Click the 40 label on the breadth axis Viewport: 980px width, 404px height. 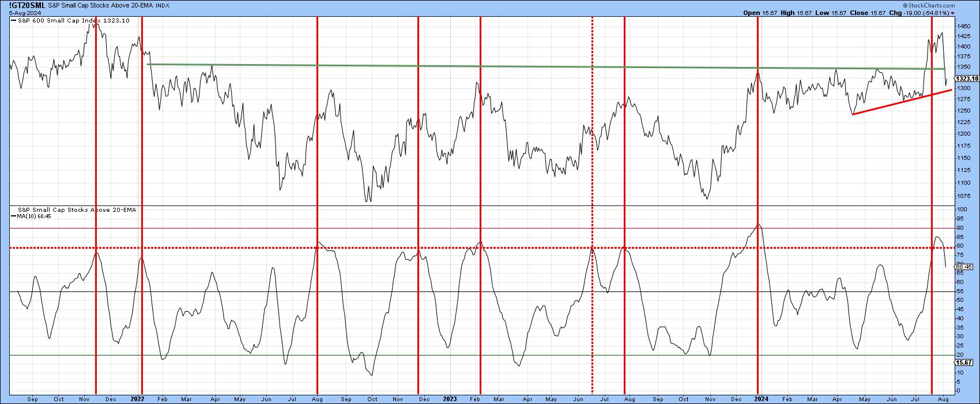click(x=960, y=319)
